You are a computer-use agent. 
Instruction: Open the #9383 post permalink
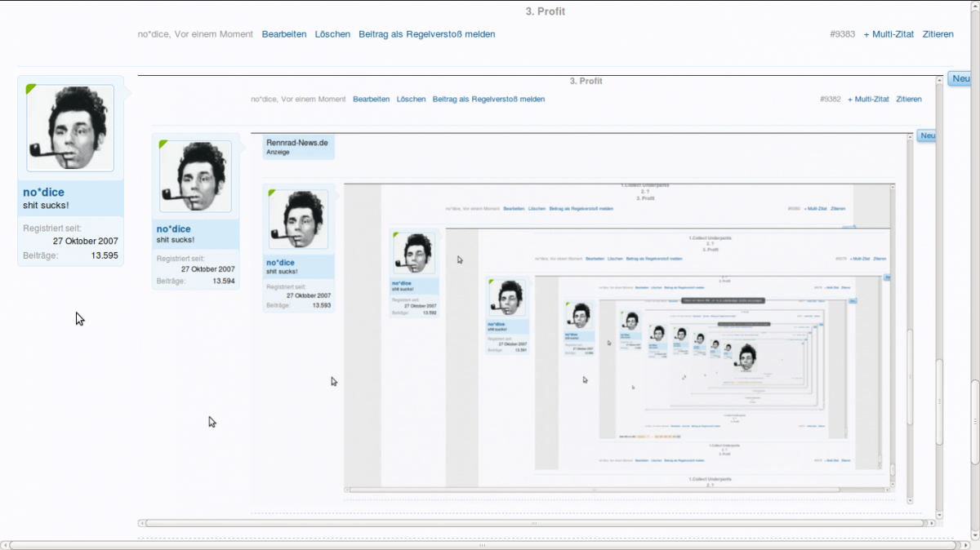pos(842,34)
